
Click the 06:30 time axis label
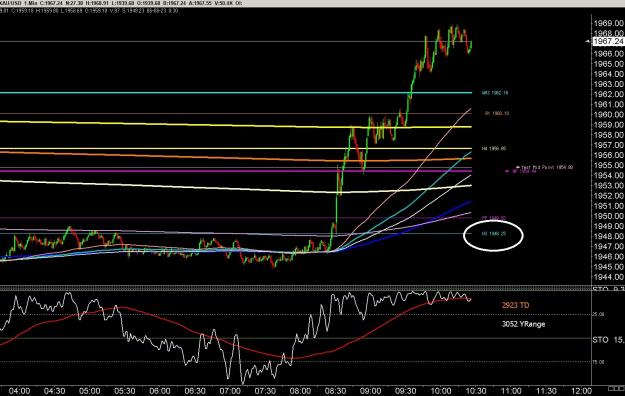tap(195, 391)
